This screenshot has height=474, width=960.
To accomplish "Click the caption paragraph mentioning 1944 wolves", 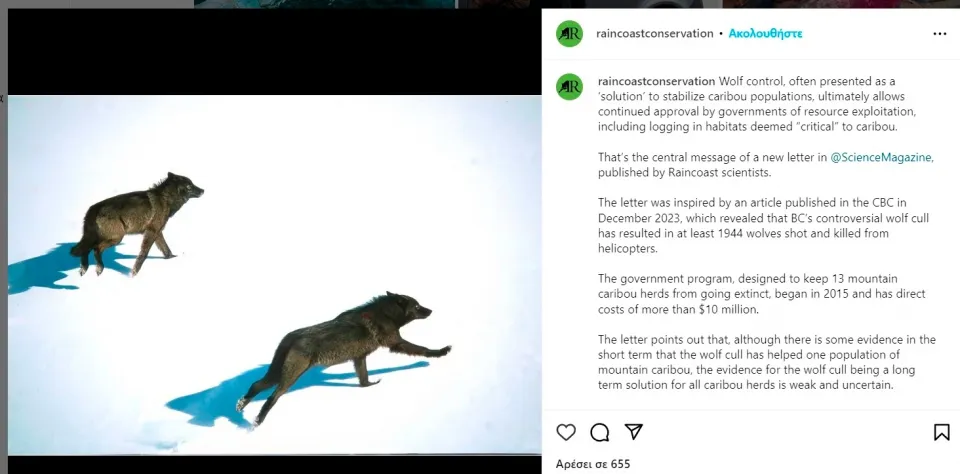I will pyautogui.click(x=745, y=225).
